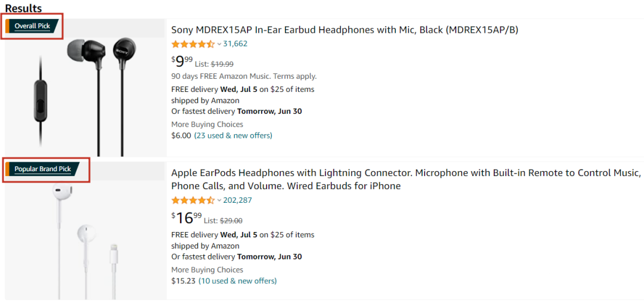Click the $16.99 Apple EarPods price

tap(187, 218)
